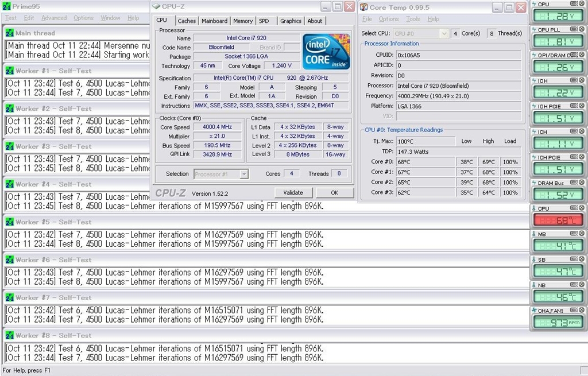
Task: Click the Tj. Max 100°C field
Action: [x=425, y=141]
